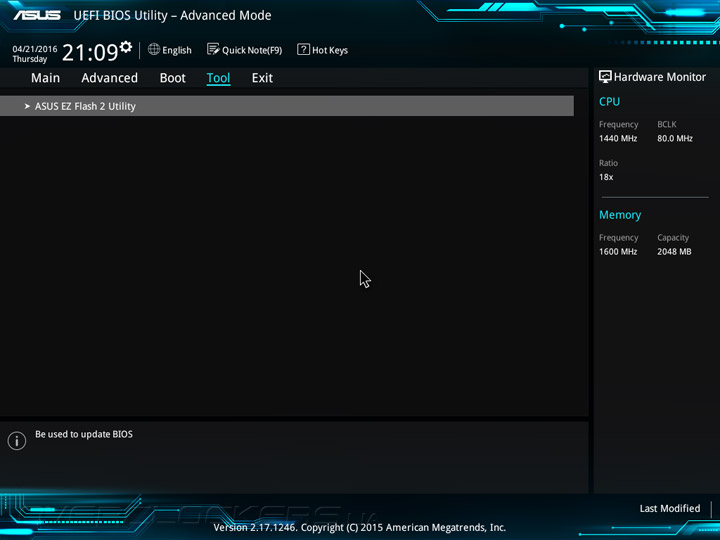
Task: Click the Thursday day label
Action: 30,59
